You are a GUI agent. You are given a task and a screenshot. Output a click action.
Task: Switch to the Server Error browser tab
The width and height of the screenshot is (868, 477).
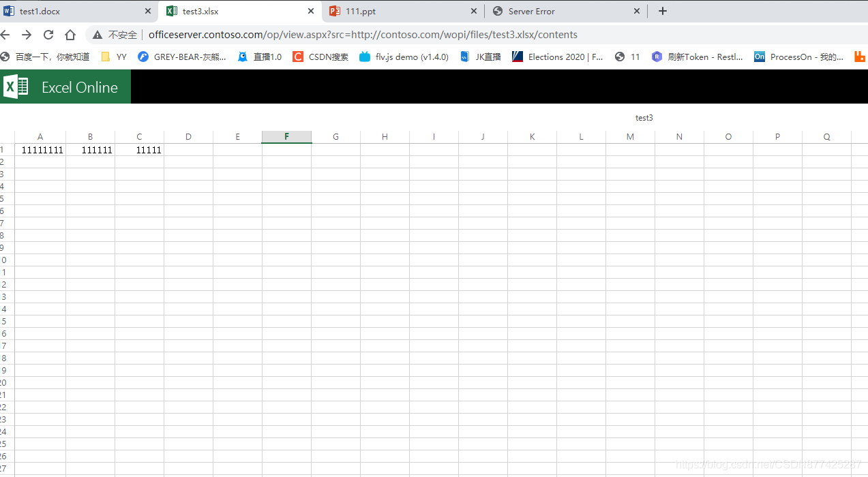click(x=566, y=11)
